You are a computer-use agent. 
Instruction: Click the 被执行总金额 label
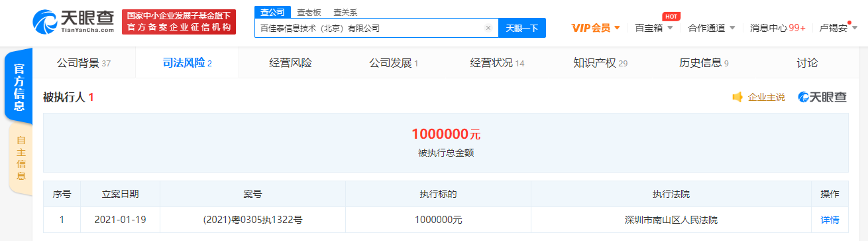[x=446, y=153]
